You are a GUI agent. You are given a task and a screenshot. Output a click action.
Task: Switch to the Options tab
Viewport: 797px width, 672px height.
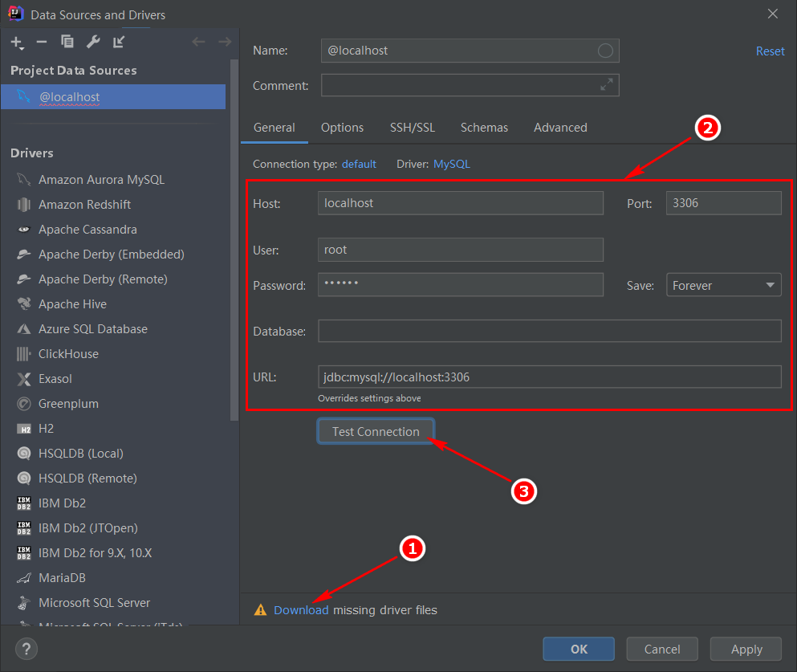coord(342,128)
